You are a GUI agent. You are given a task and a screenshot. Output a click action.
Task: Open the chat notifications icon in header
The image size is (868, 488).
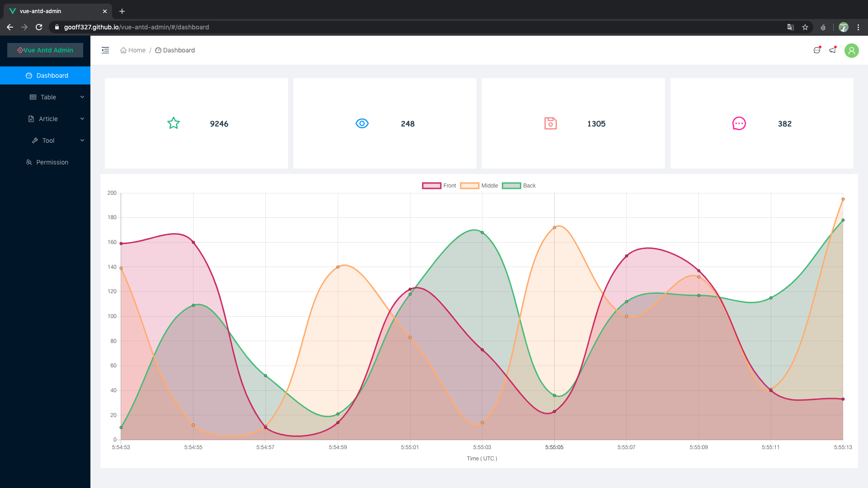click(817, 50)
